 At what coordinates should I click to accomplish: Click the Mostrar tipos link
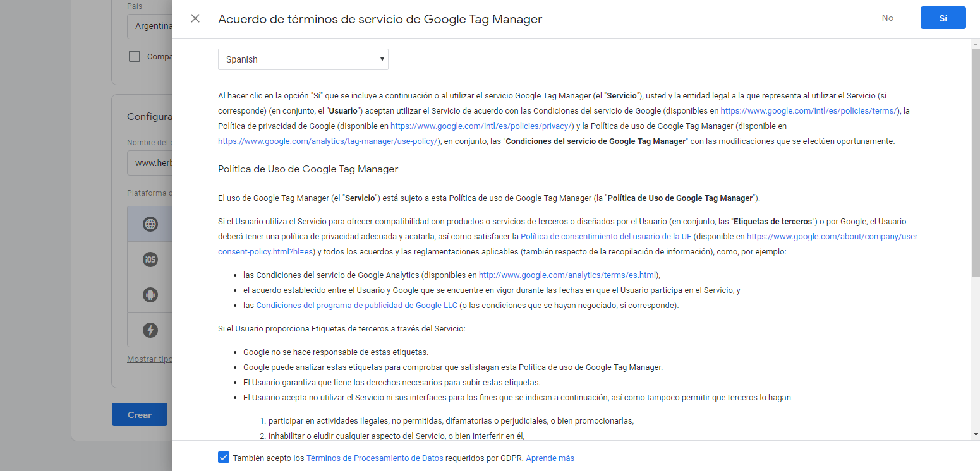tap(150, 359)
